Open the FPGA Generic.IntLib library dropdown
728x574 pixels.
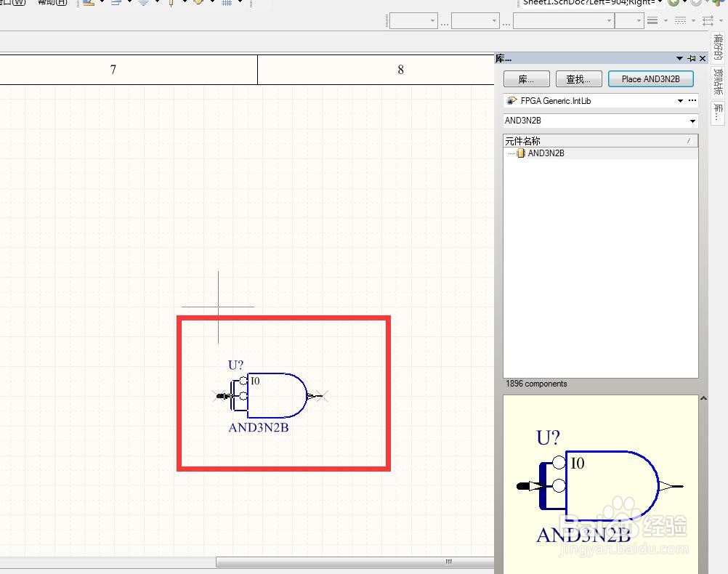click(x=680, y=101)
